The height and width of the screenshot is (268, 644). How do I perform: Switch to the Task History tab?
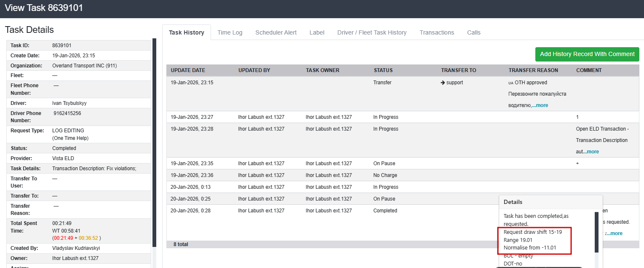187,32
